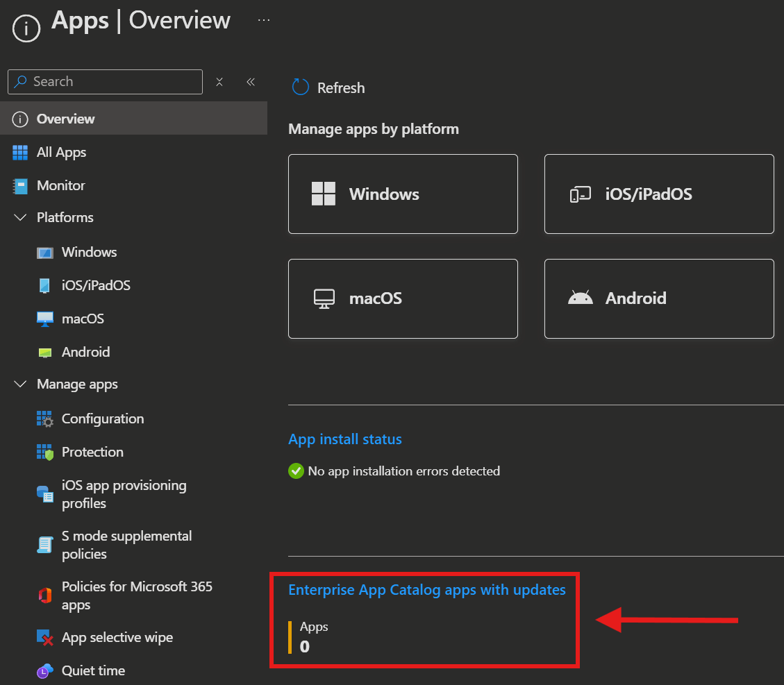Viewport: 784px width, 685px height.
Task: Collapse the sidebar with double chevron
Action: point(251,82)
